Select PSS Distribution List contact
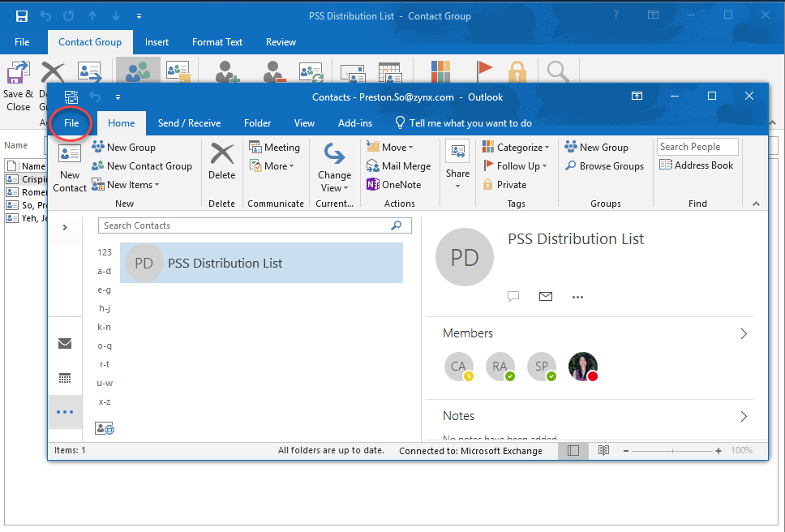 [x=261, y=263]
